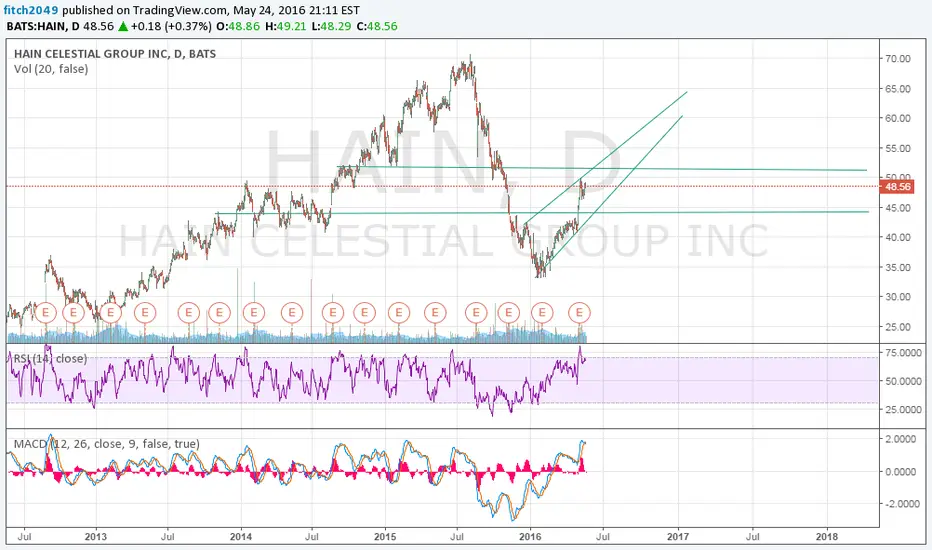This screenshot has height=550, width=932.
Task: Open the February 2015 earnings E marker
Action: point(399,312)
